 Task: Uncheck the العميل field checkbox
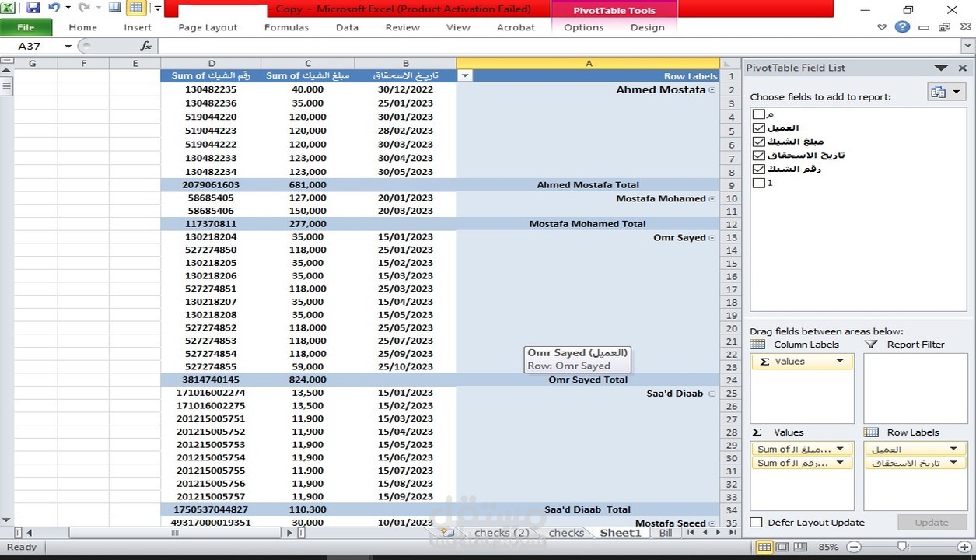point(759,128)
